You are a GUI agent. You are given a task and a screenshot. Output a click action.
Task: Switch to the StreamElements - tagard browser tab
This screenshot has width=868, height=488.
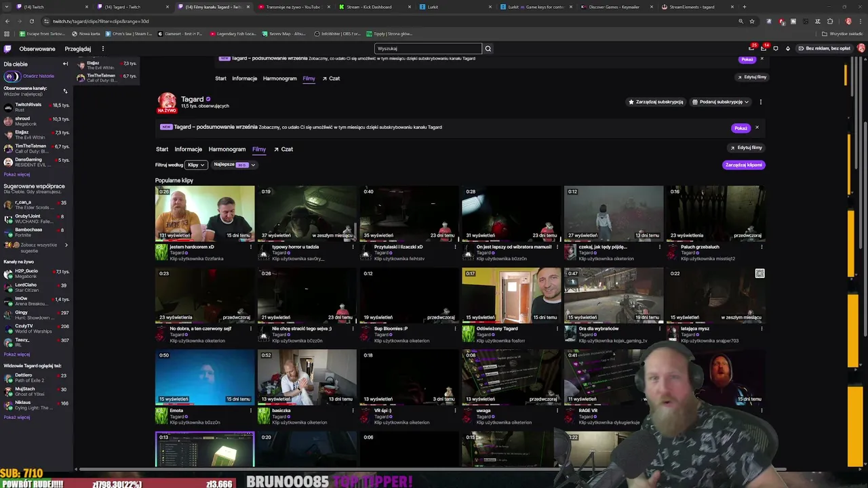pyautogui.click(x=698, y=7)
